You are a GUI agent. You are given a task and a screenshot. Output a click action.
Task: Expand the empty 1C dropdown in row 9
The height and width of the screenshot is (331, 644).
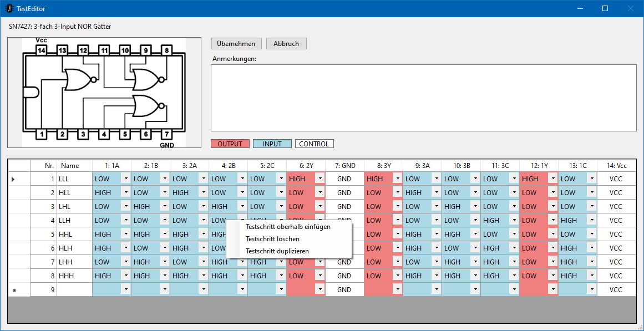[591, 289]
